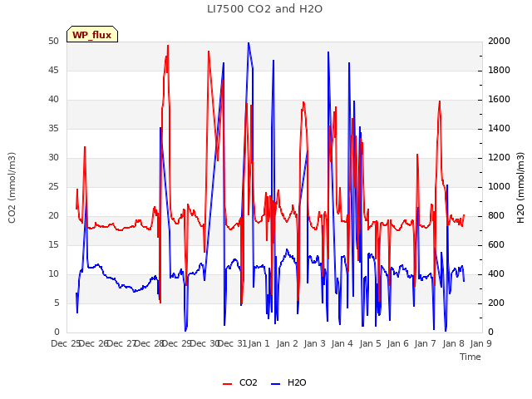
Task: Click the 400 tick on the H2O axis
Action: (x=496, y=273)
